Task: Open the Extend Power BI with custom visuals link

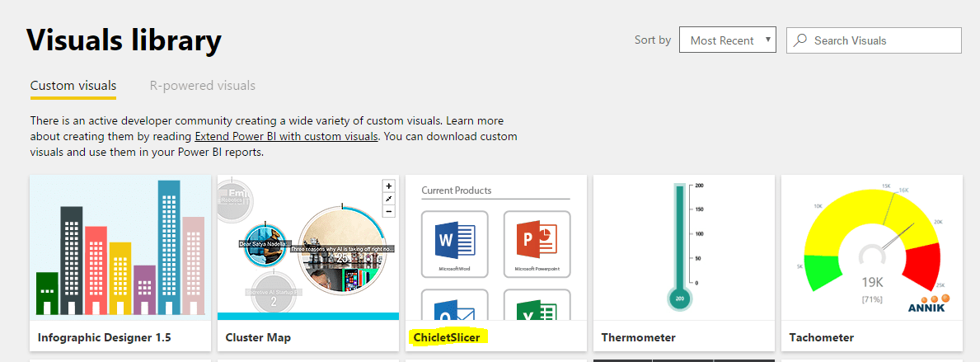Action: pos(287,136)
